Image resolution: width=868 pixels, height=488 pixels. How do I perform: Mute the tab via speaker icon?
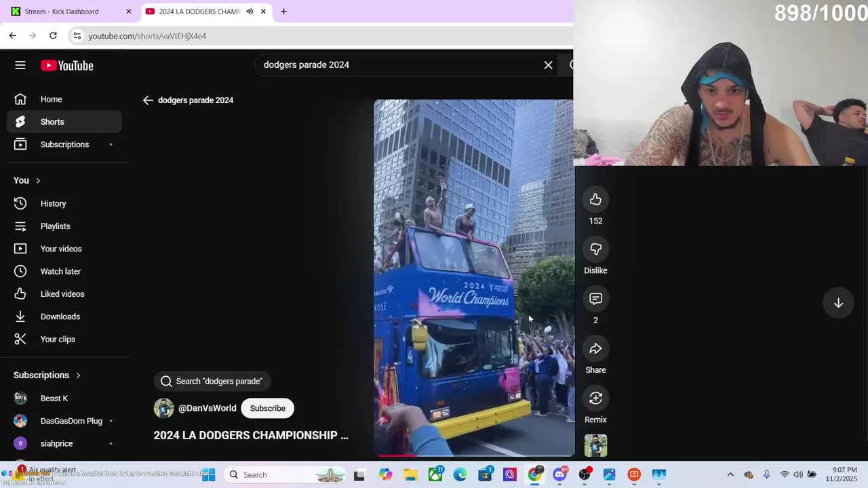pos(249,12)
